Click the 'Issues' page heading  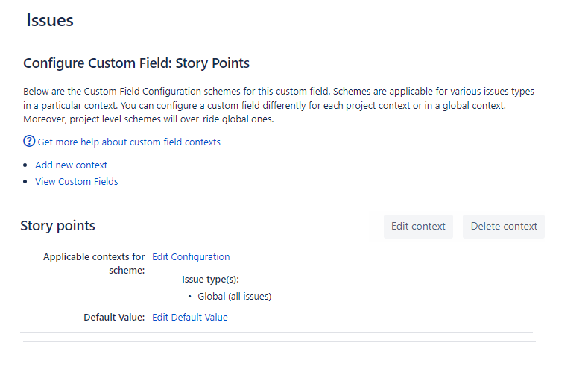(50, 20)
